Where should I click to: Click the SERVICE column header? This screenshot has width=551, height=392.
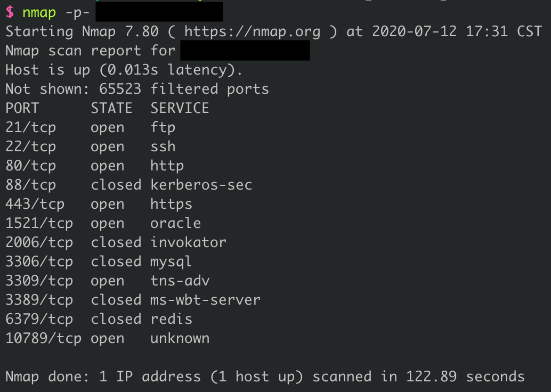pos(180,108)
